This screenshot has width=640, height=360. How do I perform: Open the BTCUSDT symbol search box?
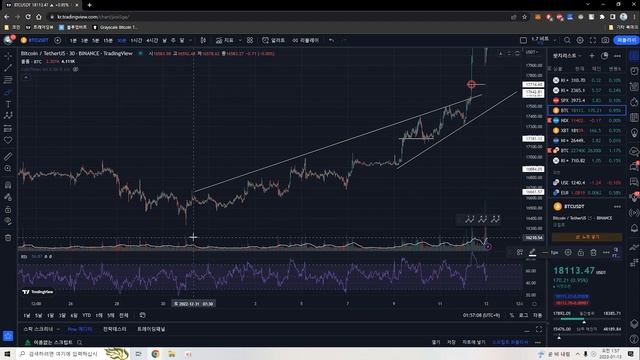tap(35, 40)
